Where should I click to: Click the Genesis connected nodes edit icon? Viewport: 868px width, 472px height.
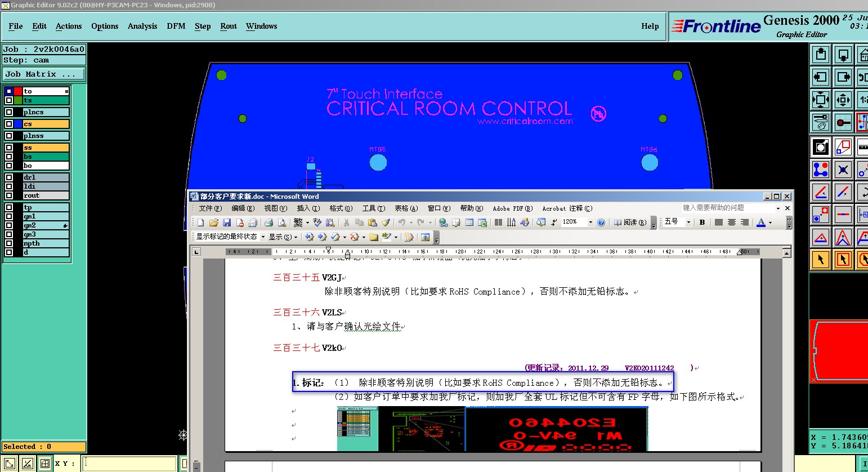click(821, 169)
